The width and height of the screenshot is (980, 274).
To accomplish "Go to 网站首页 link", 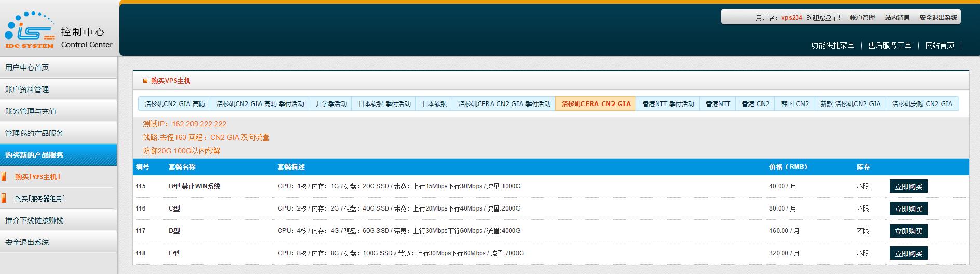I will (940, 45).
